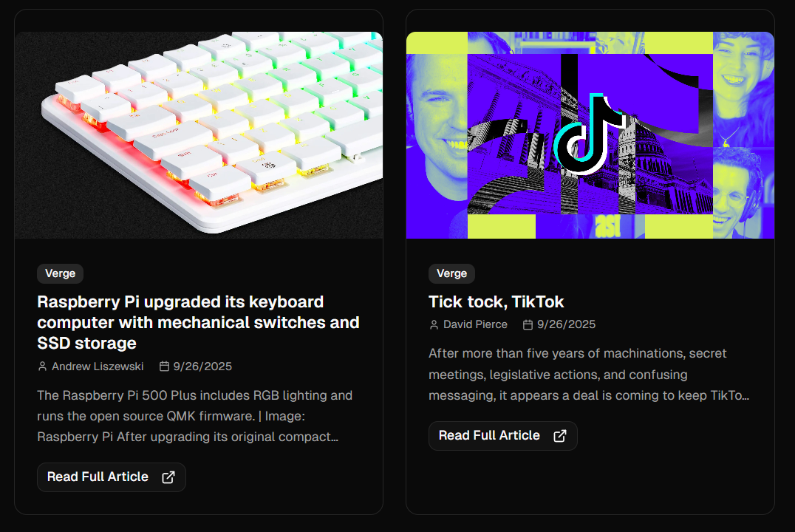Image resolution: width=795 pixels, height=532 pixels.
Task: Click the Raspberry Pi 500 Plus description text
Action: coord(195,416)
